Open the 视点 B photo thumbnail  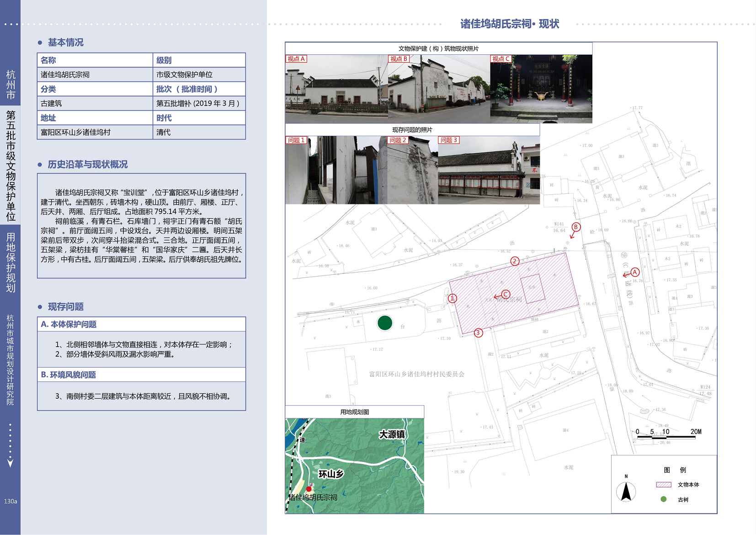(439, 89)
